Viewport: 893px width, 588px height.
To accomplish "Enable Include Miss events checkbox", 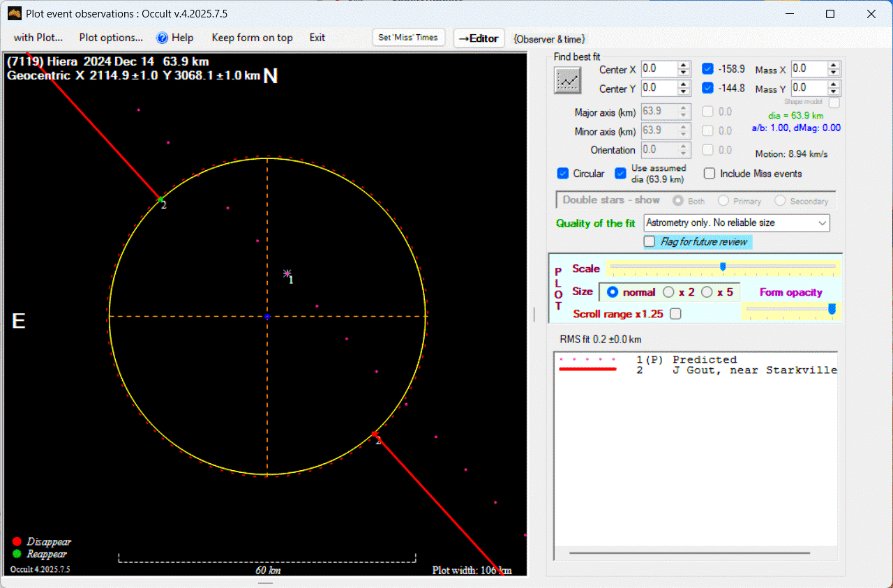I will click(710, 174).
